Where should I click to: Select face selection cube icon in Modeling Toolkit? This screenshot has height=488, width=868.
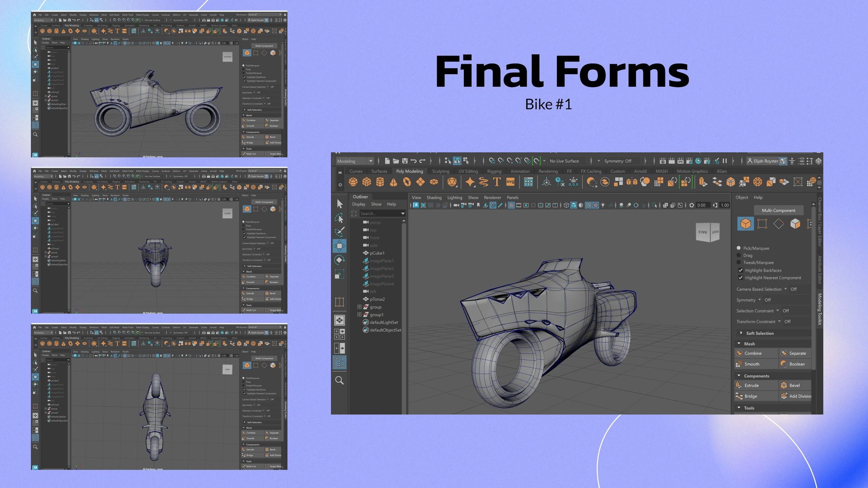pyautogui.click(x=795, y=224)
